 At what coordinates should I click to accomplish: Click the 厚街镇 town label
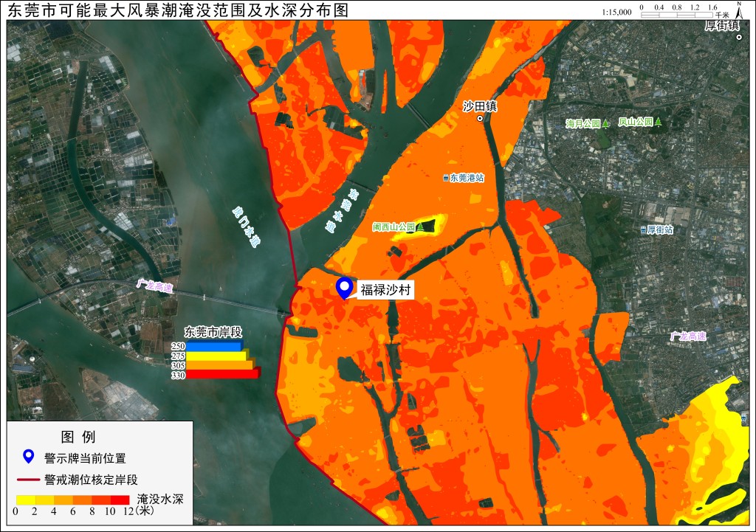pos(722,26)
